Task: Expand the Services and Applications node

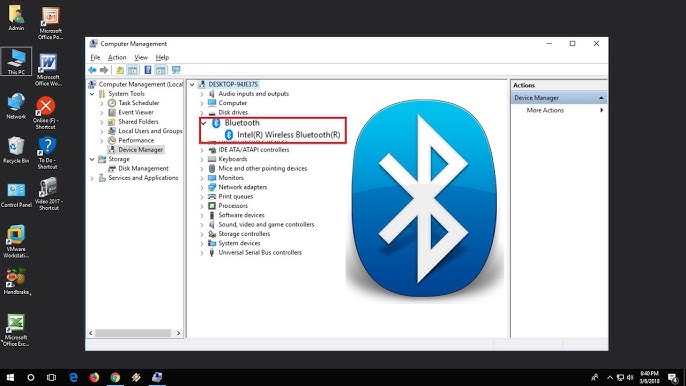Action: pos(92,178)
